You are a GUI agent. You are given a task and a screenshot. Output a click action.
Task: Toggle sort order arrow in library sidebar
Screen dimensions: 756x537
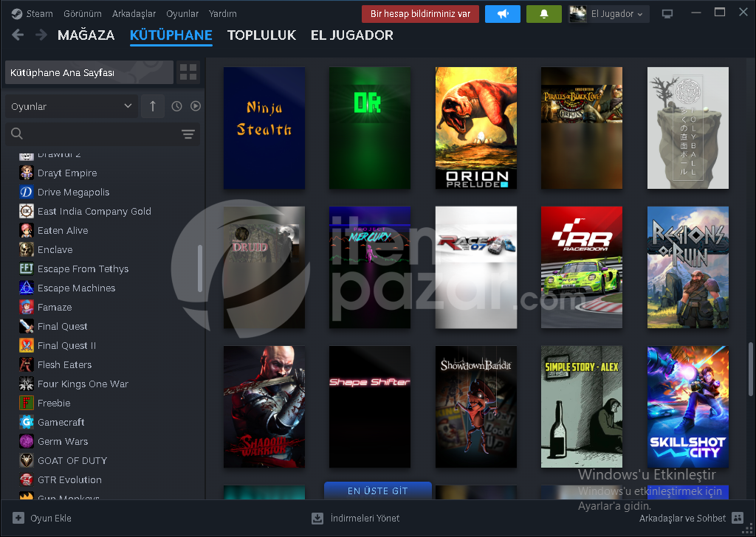(153, 106)
